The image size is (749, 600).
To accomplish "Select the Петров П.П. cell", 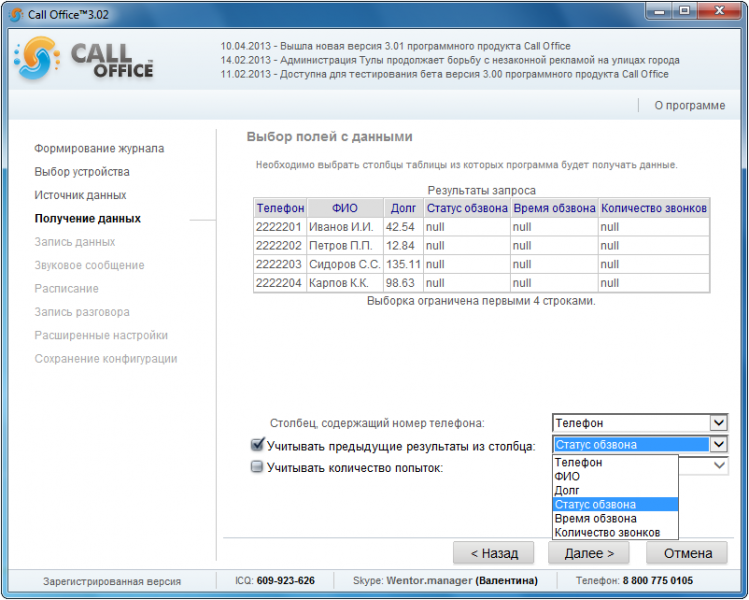I will [x=345, y=246].
